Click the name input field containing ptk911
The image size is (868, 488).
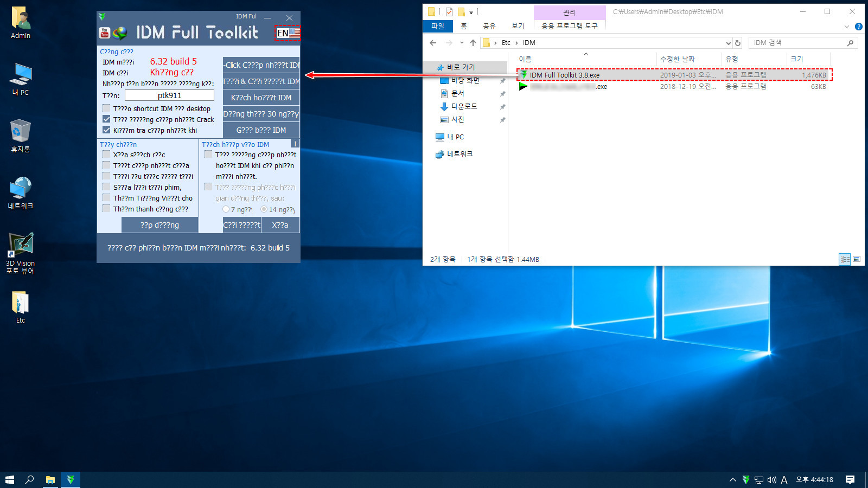(169, 95)
